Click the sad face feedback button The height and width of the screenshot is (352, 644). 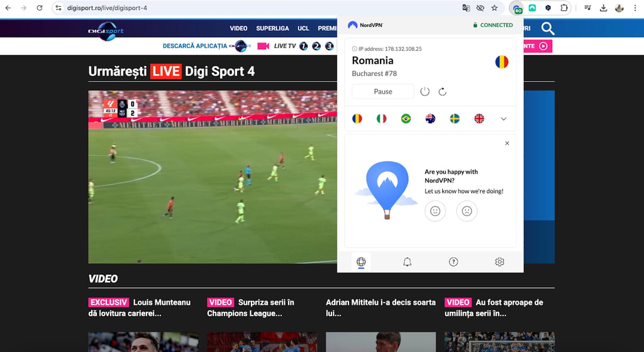[467, 211]
